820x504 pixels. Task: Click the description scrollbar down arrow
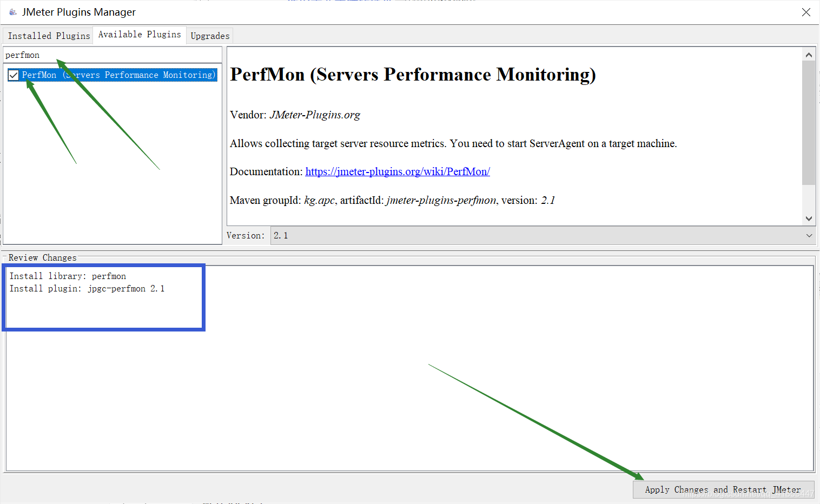pos(809,218)
